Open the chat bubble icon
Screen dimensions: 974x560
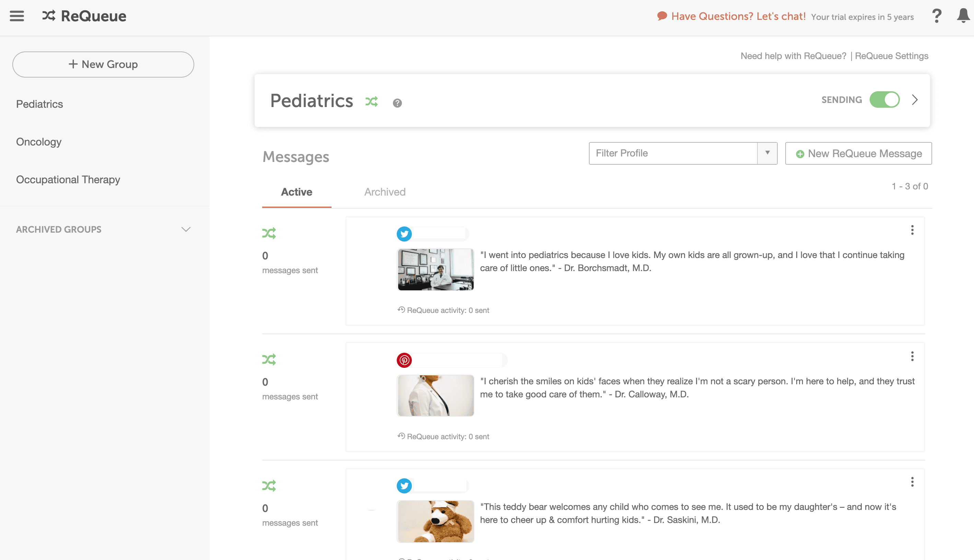click(x=662, y=16)
